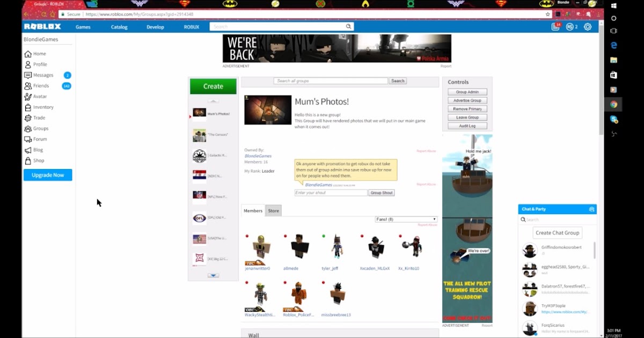Switch to the Store tab
The image size is (644, 338).
pyautogui.click(x=274, y=211)
